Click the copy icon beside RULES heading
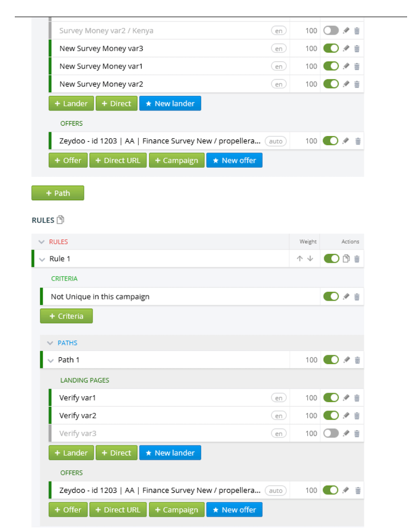The width and height of the screenshot is (413, 532). pyautogui.click(x=61, y=220)
